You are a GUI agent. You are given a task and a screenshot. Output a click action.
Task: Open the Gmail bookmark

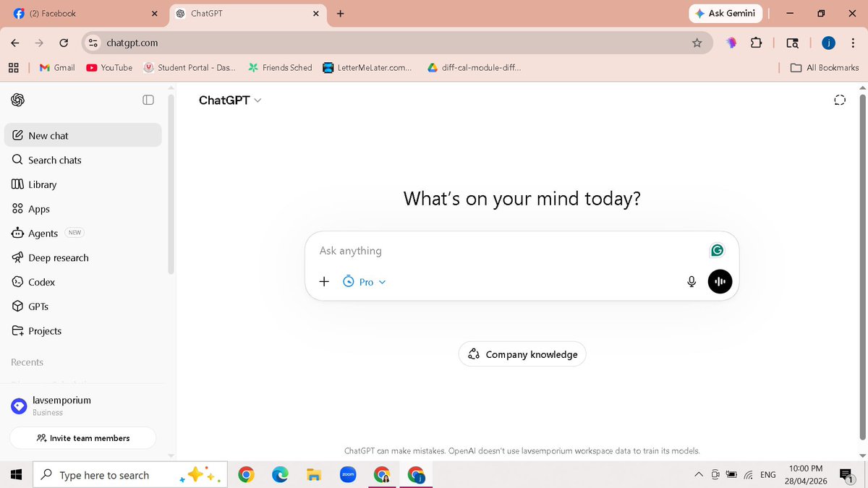[x=56, y=67]
